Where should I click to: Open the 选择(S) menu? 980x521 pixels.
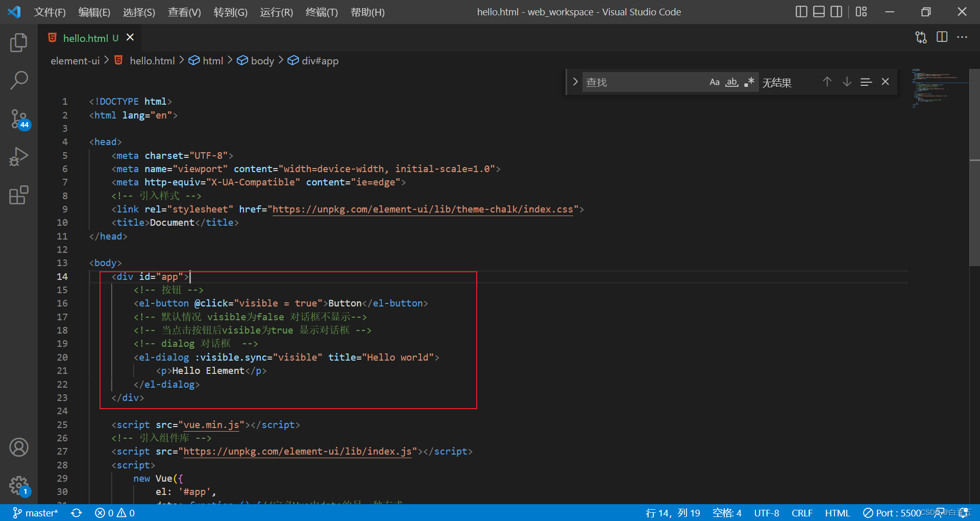pyautogui.click(x=139, y=12)
